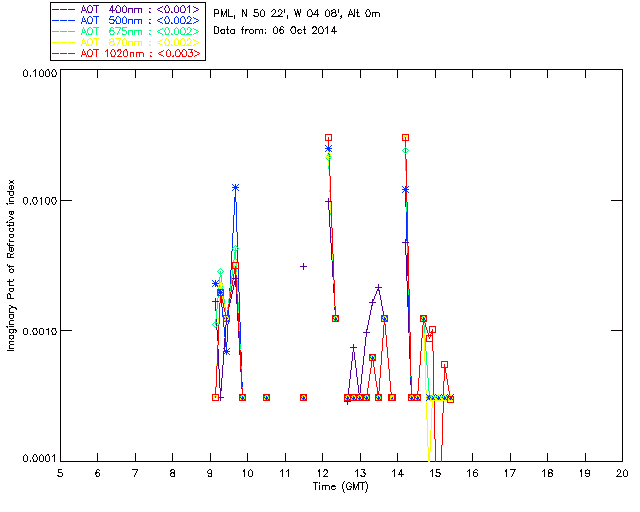Click the x-axis tick label 14
This screenshot has width=640, height=512.
(x=398, y=473)
